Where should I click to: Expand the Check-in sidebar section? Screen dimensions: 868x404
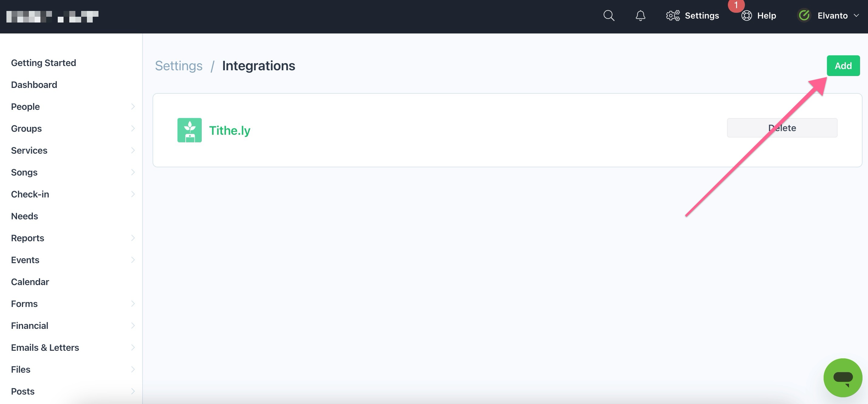point(133,194)
